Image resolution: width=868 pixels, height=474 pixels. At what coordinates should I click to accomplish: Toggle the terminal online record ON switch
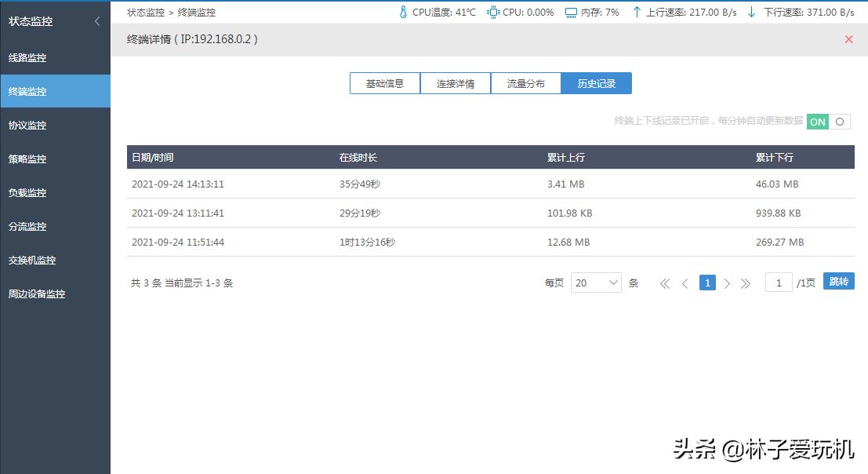click(x=828, y=122)
